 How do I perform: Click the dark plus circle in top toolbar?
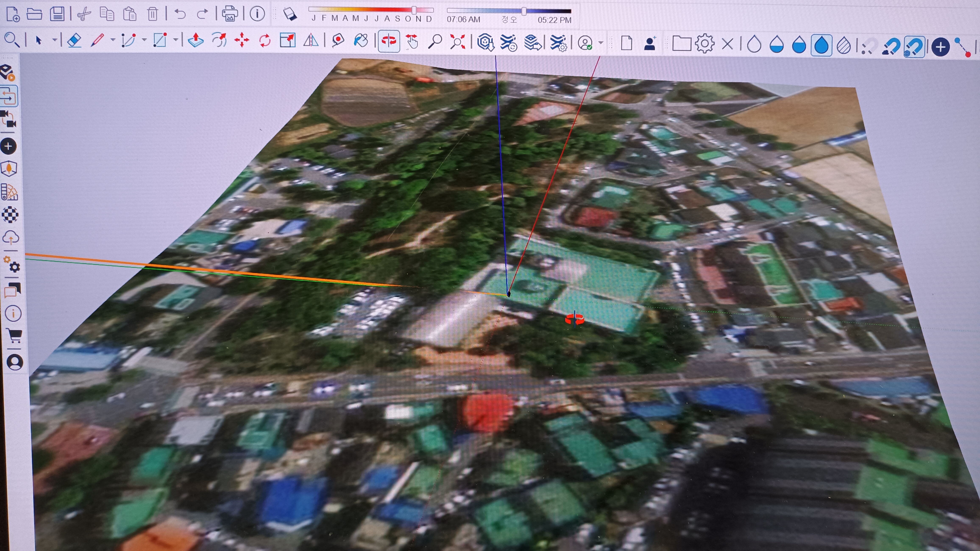click(940, 47)
